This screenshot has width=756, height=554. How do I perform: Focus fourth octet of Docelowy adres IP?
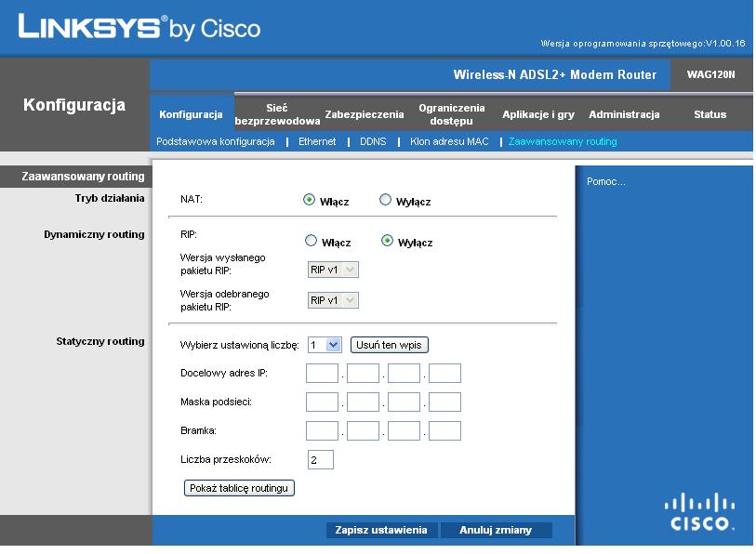pos(445,373)
